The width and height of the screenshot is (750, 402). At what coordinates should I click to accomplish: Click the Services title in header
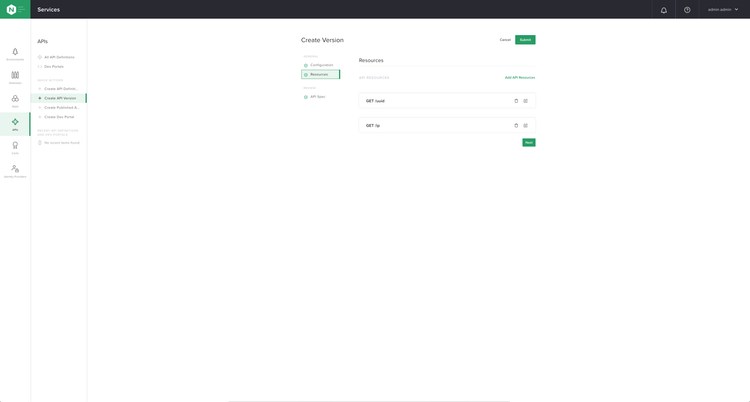(49, 10)
